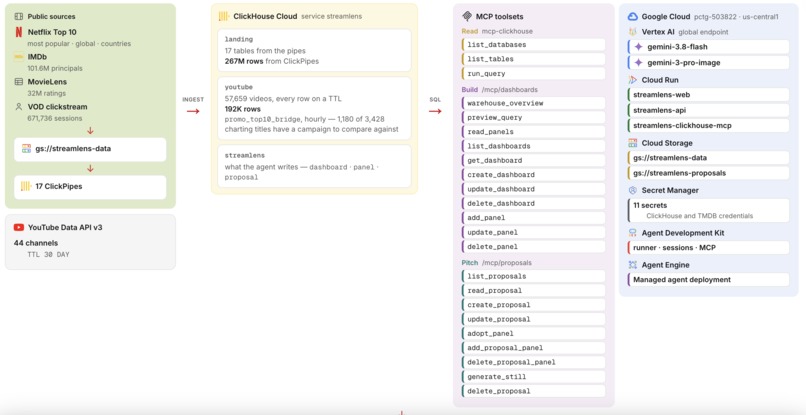Open the 'landing' database card
The width and height of the screenshot is (806, 415).
click(314, 50)
